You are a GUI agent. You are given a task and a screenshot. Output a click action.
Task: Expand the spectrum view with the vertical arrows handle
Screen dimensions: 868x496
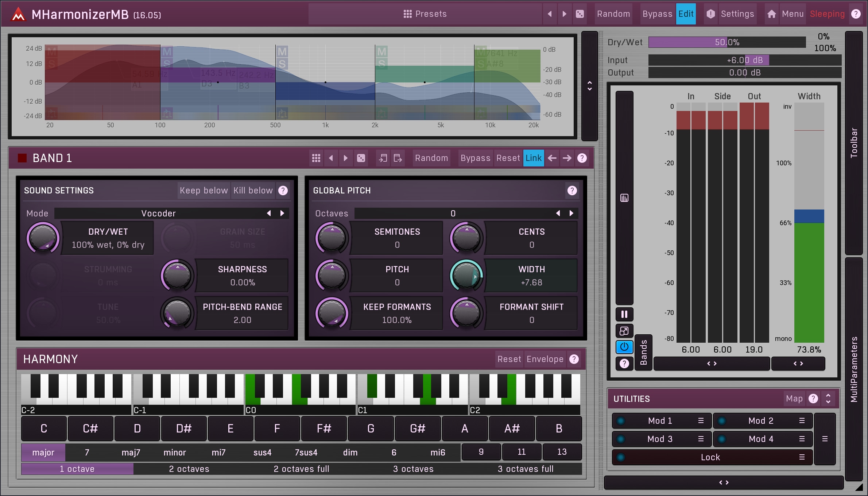pos(590,86)
